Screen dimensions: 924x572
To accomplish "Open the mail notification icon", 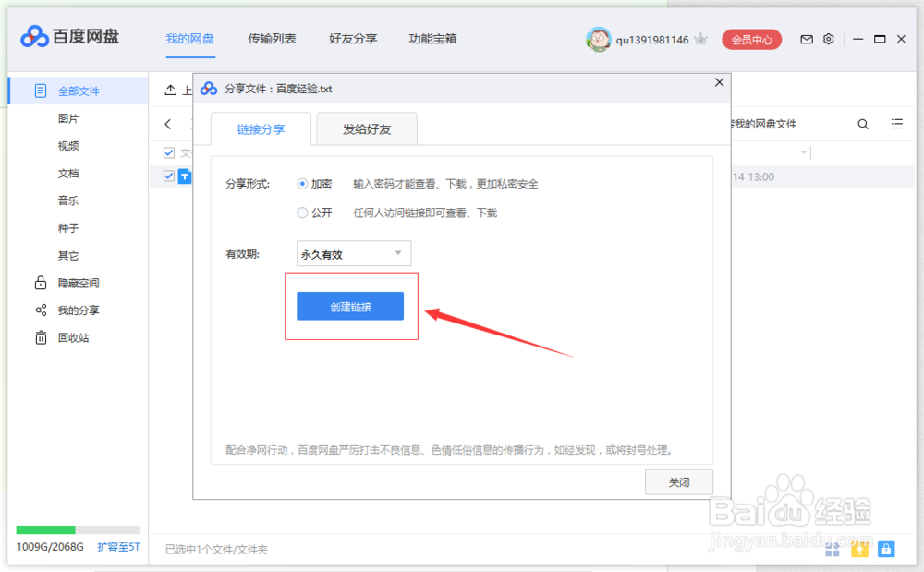I will coord(806,39).
